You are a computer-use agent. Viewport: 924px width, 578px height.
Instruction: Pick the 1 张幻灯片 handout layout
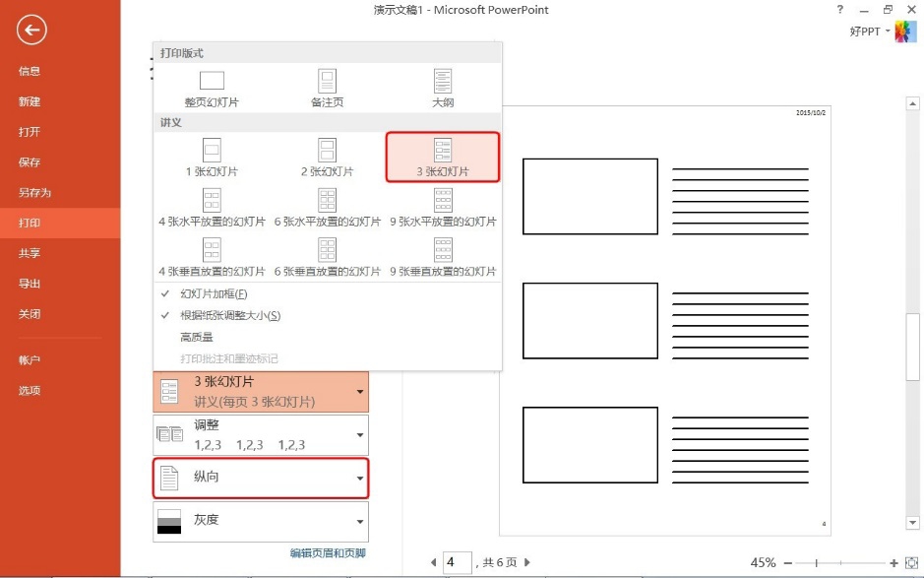coord(212,157)
